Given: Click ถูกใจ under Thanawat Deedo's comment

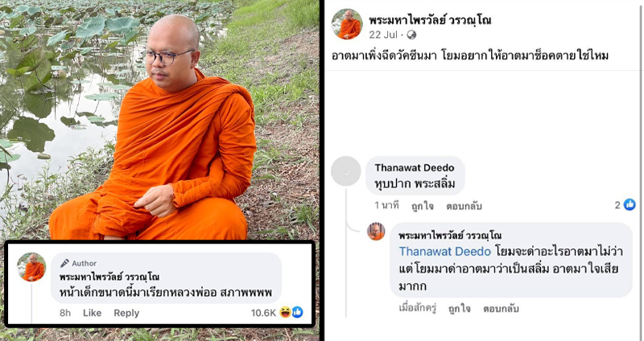Looking at the screenshot, I should 423,206.
